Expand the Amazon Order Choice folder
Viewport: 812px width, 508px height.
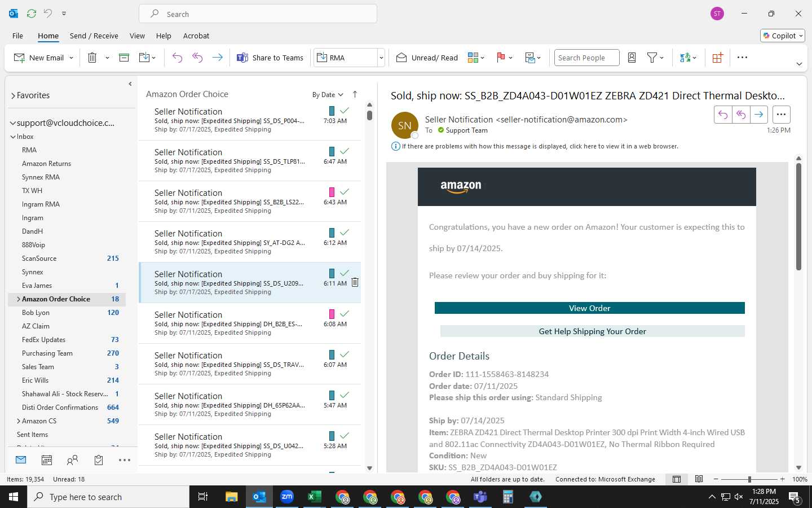(19, 299)
